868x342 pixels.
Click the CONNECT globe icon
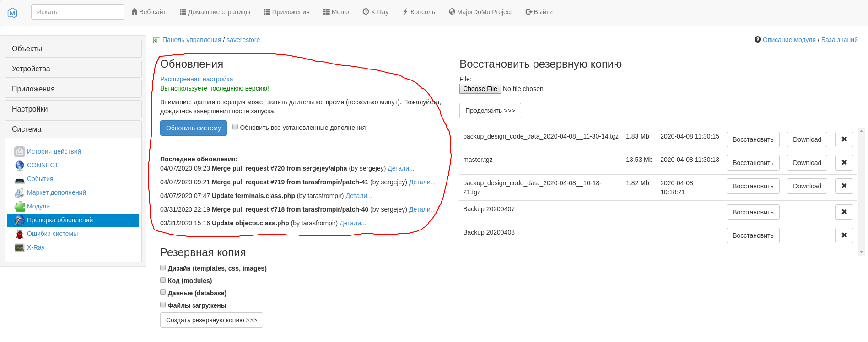19,165
